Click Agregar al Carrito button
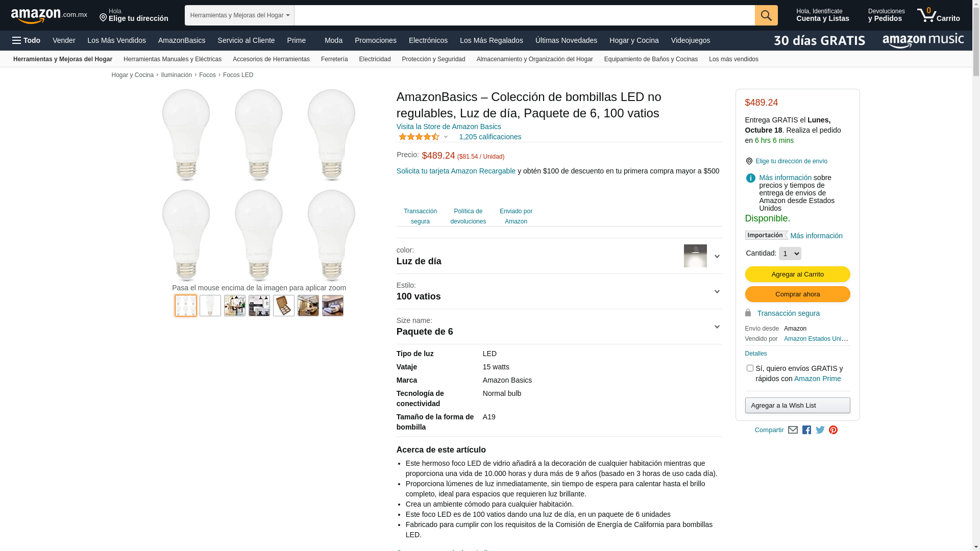Viewport: 980px width, 551px height. [797, 274]
